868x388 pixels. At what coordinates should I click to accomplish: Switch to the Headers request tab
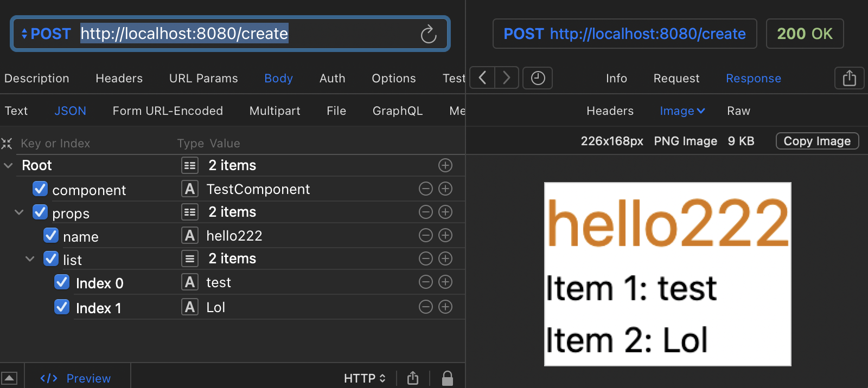(x=119, y=78)
